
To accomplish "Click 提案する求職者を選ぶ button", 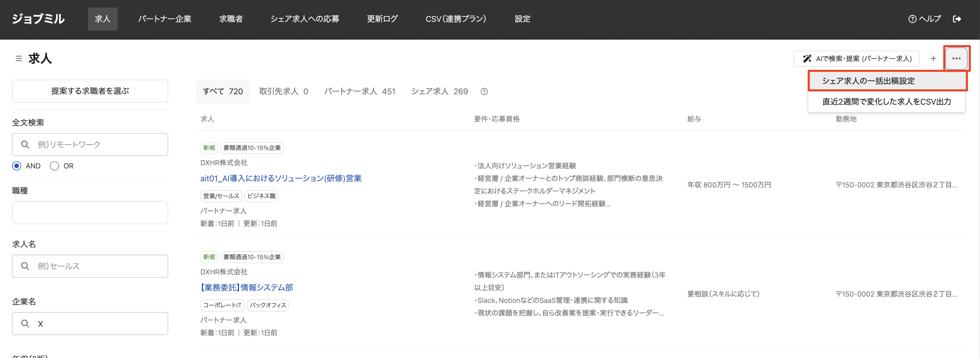I will [x=90, y=91].
